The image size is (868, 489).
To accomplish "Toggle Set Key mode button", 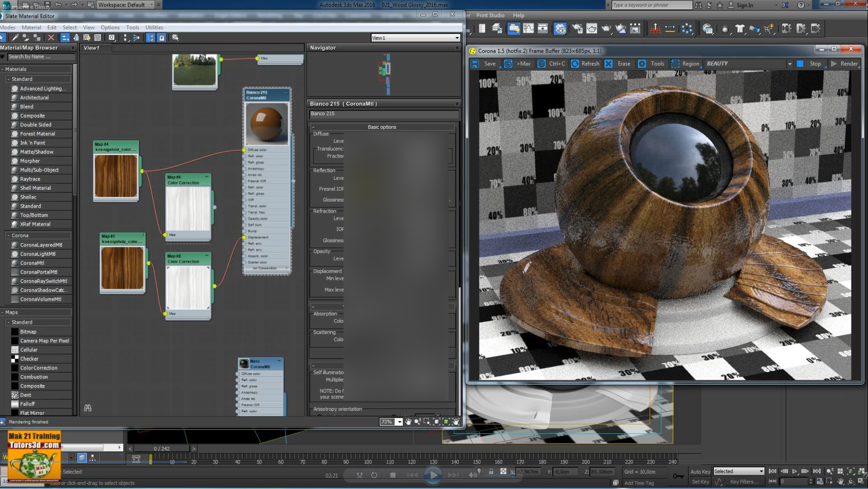I will click(700, 482).
